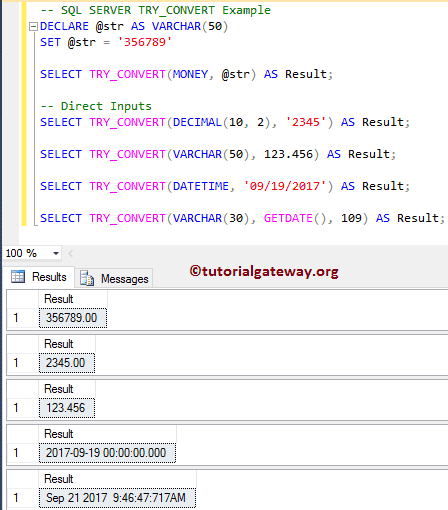The width and height of the screenshot is (448, 510).
Task: Click GETDATE function in the last statement
Action: pos(288,218)
